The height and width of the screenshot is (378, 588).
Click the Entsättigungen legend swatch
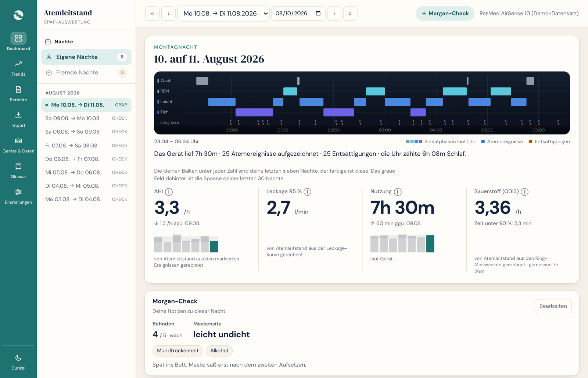point(531,141)
